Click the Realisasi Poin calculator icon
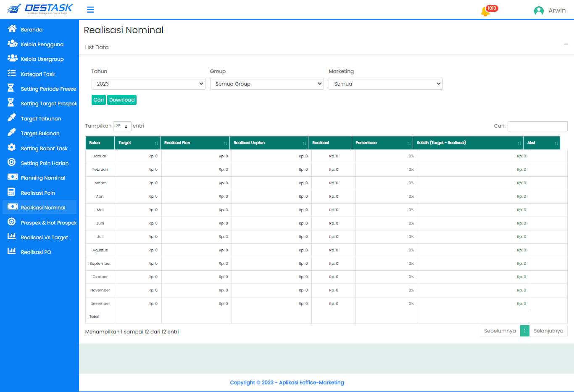 click(11, 192)
